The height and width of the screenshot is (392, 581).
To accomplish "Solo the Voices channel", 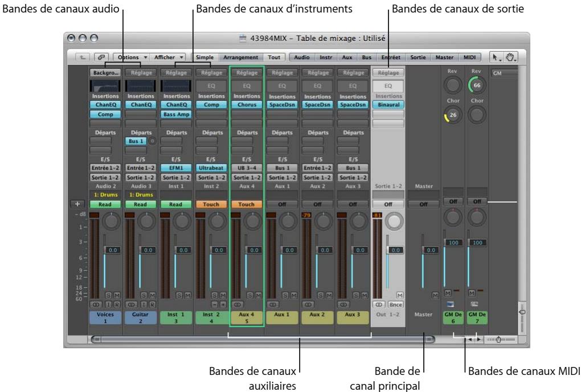I will click(108, 295).
